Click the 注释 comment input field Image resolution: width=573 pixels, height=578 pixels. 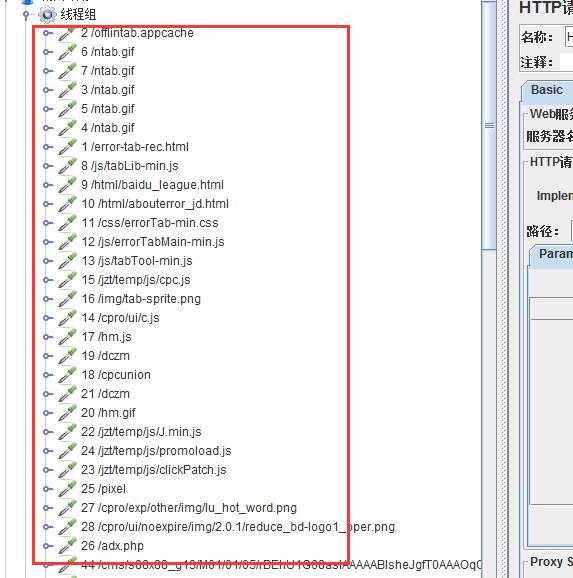tap(566, 62)
